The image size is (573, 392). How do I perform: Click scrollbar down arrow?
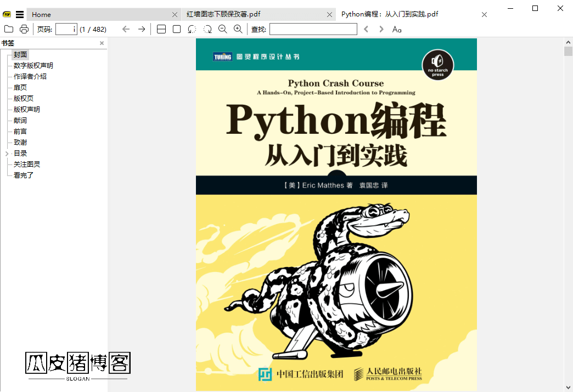point(568,388)
